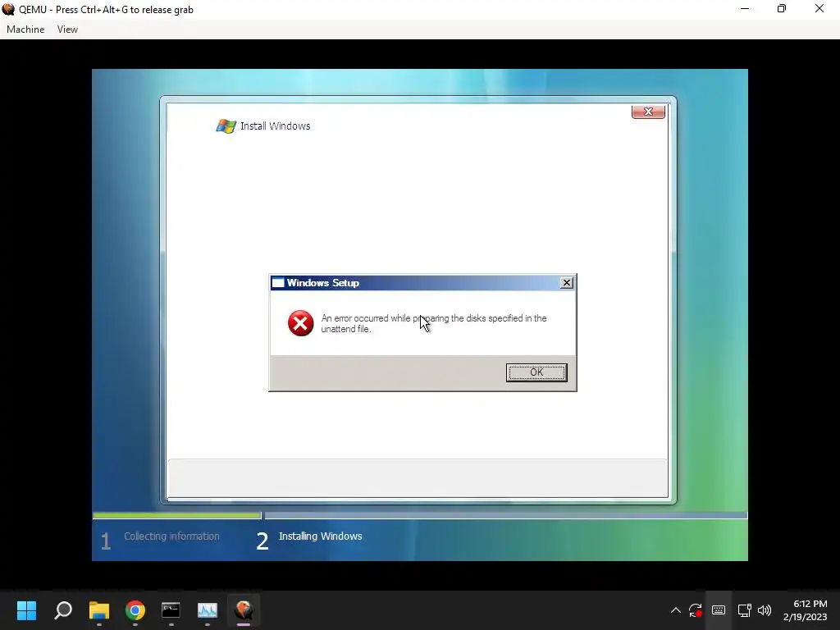Switch to the Command Prompt taskbar window
Image resolution: width=840 pixels, height=630 pixels.
[x=171, y=610]
